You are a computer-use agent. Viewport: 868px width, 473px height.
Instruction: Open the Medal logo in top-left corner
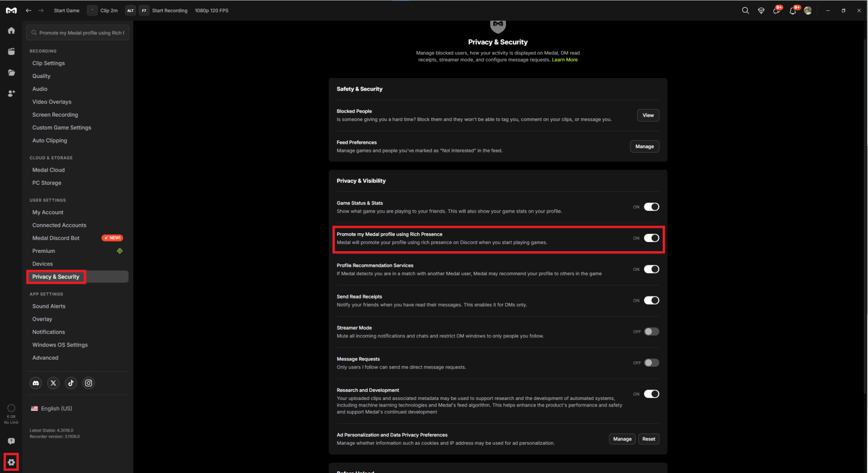[x=11, y=10]
